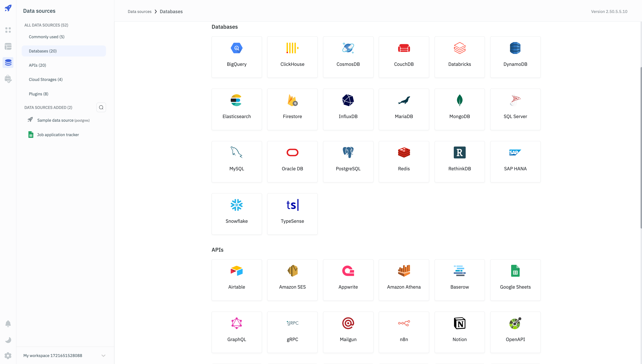Open the workspace constants icon in left rail
642x364 pixels.
coord(8,79)
